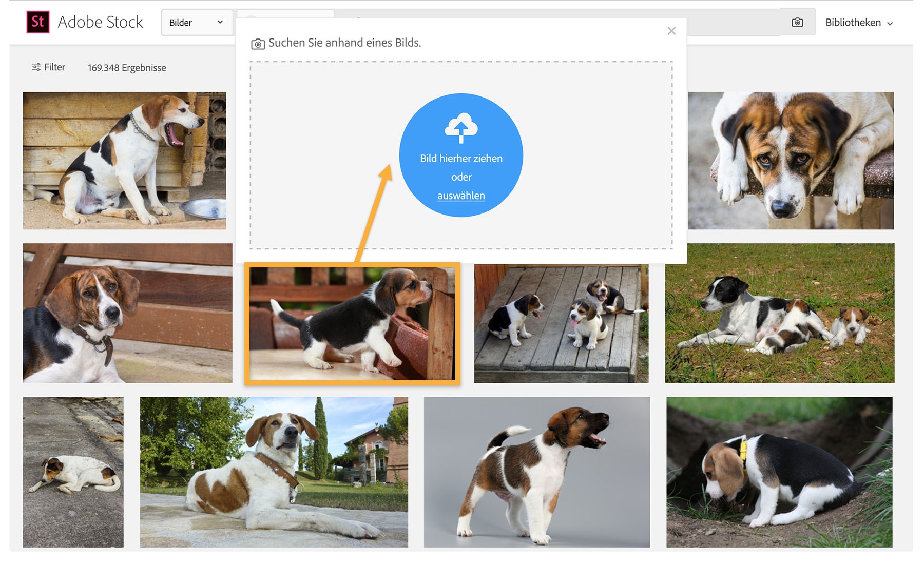
Task: Select the highlighted beagle puppy climbing photo
Action: coord(352,324)
